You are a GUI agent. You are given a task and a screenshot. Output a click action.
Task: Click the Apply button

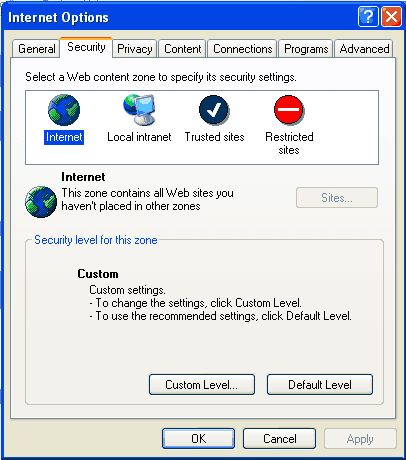[360, 439]
